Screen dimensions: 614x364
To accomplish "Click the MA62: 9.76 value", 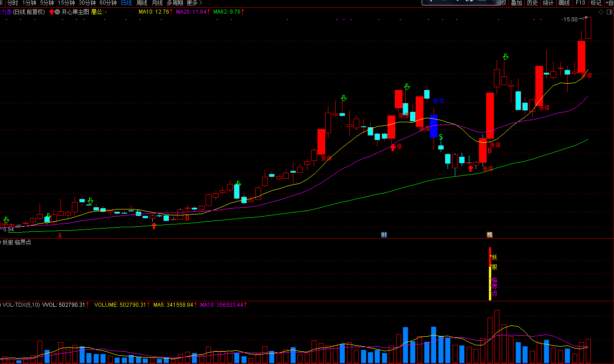I will point(226,12).
